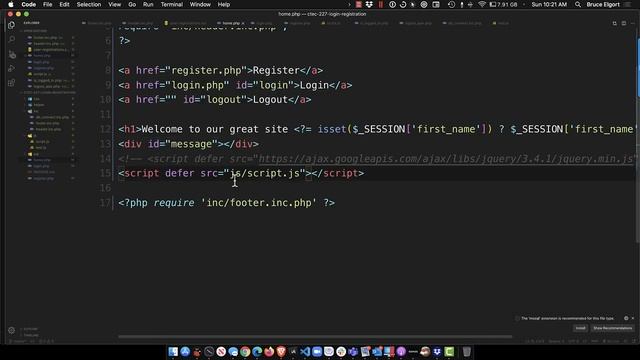The height and width of the screenshot is (360, 640).
Task: Switch to the home.php editor tab
Action: (x=231, y=23)
